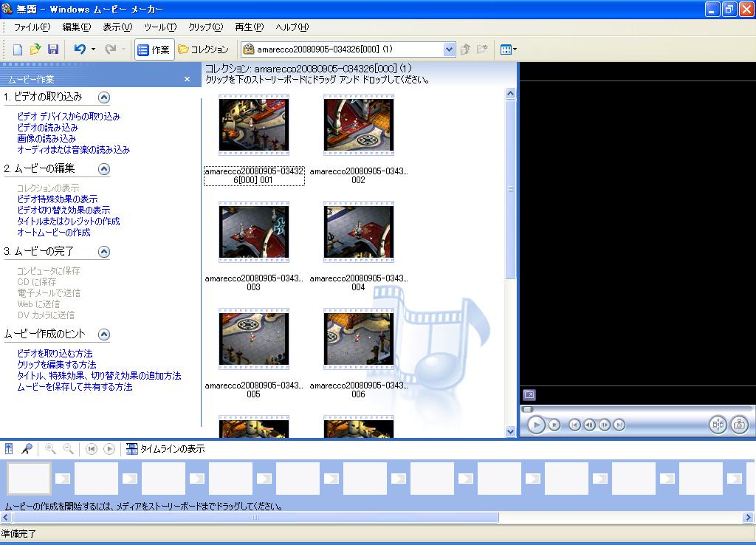Click the full screen preview icon
This screenshot has height=545, width=756.
pos(529,395)
